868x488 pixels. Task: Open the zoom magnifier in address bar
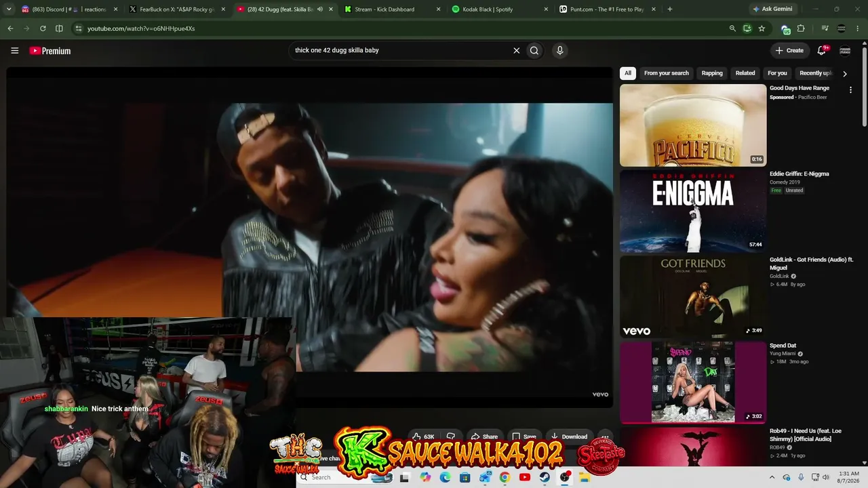(732, 28)
